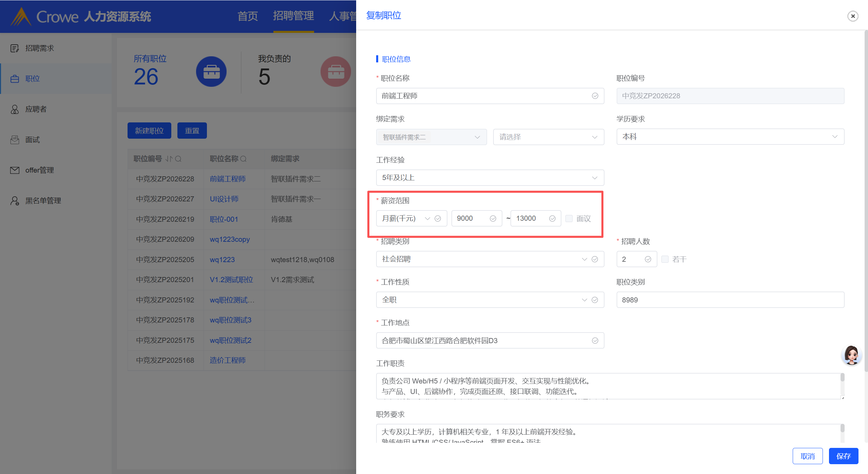Screen dimensions: 868x474
Task: Click the 黑名单管理 user icon
Action: pyautogui.click(x=15, y=201)
